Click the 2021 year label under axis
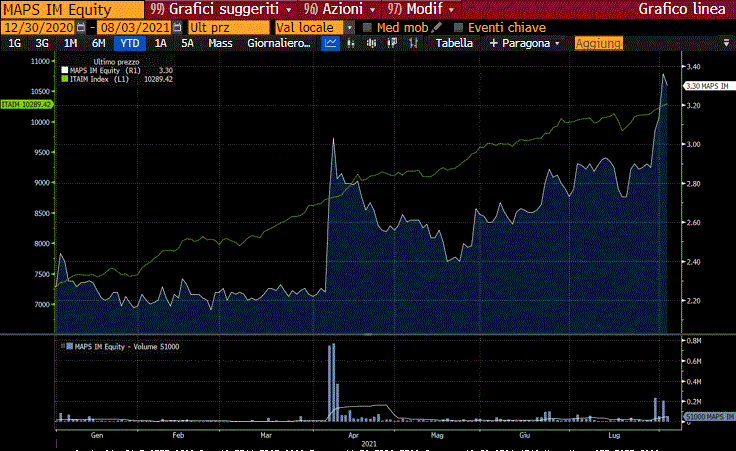This screenshot has height=451, width=736. click(x=369, y=443)
